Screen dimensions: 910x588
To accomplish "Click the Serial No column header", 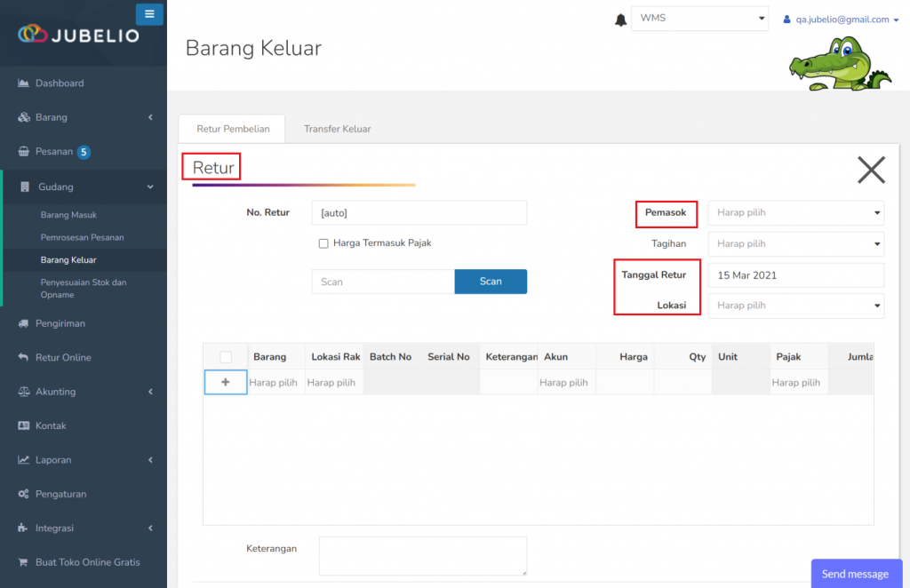I will point(449,357).
